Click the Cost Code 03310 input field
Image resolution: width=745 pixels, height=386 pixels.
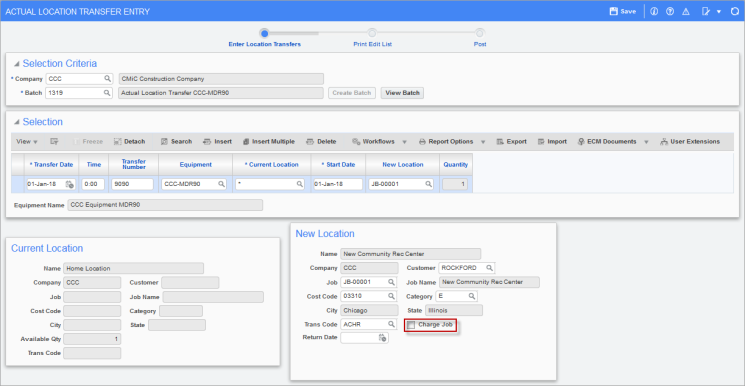[x=368, y=296]
